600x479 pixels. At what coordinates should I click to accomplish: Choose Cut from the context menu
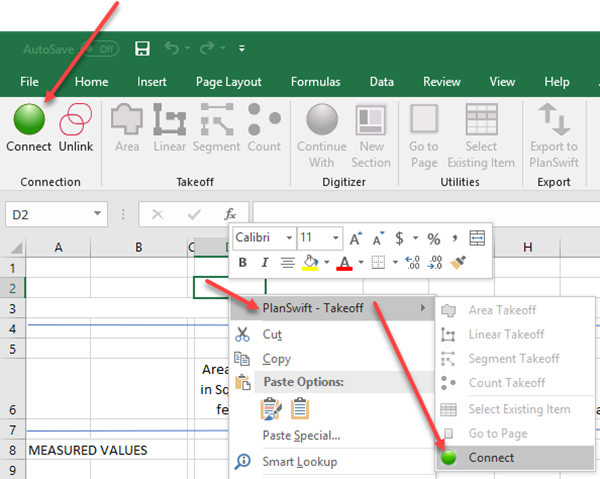[332, 334]
